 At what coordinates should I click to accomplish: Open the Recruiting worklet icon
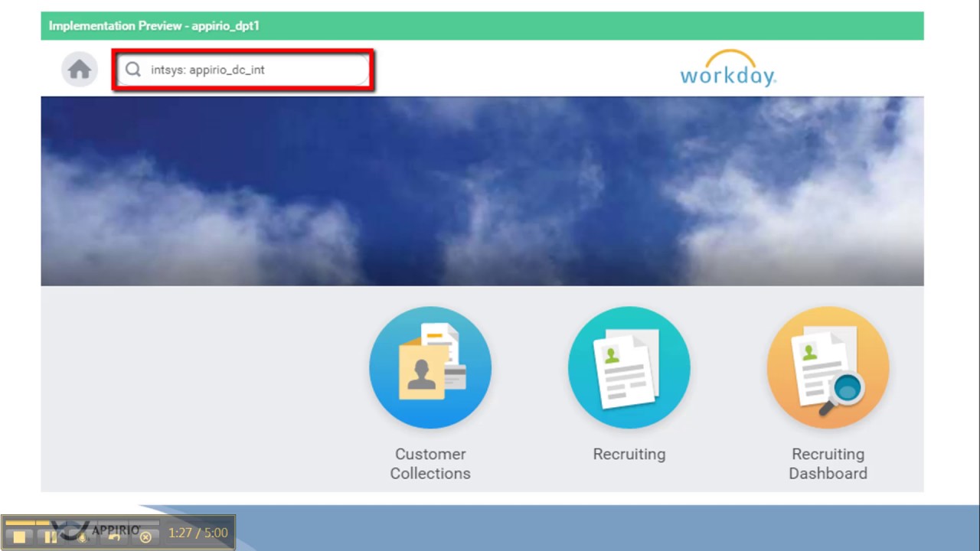coord(629,367)
